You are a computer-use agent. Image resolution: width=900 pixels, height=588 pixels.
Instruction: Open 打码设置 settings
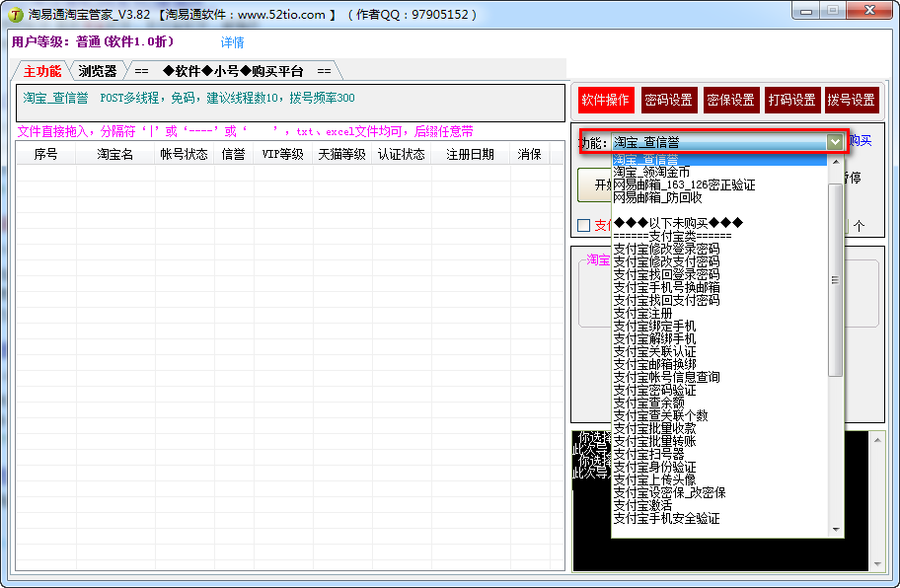pos(791,100)
